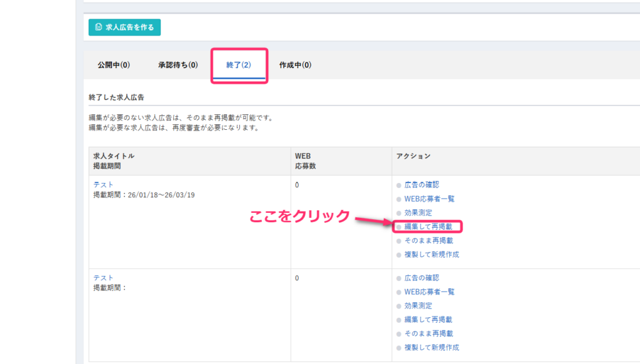Click the document icon on 求人広告を作る button

[98, 27]
